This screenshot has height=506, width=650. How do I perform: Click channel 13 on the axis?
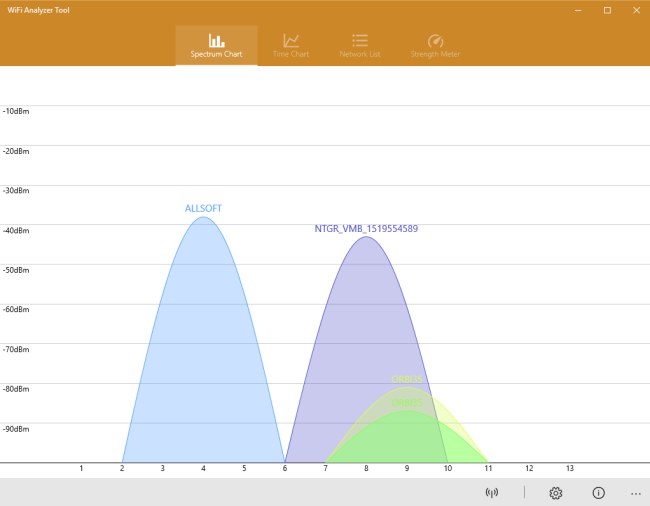tap(570, 468)
